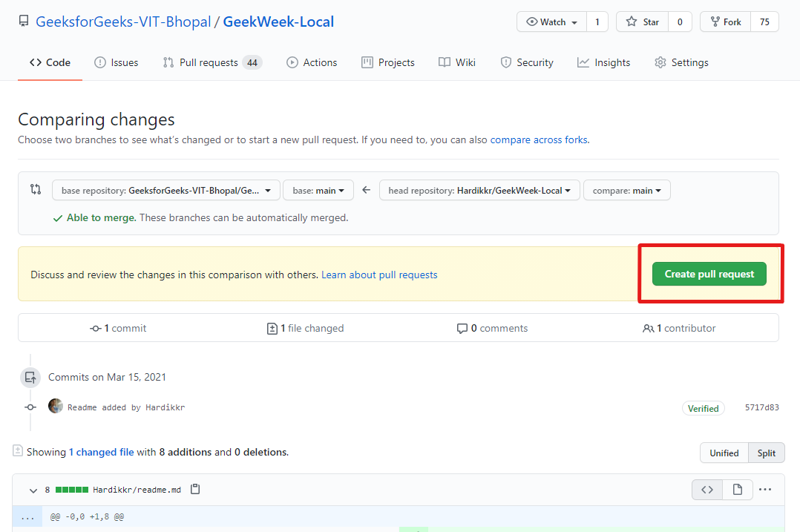Image resolution: width=800 pixels, height=532 pixels.
Task: Click the 1 contributor summary item
Action: click(x=679, y=328)
